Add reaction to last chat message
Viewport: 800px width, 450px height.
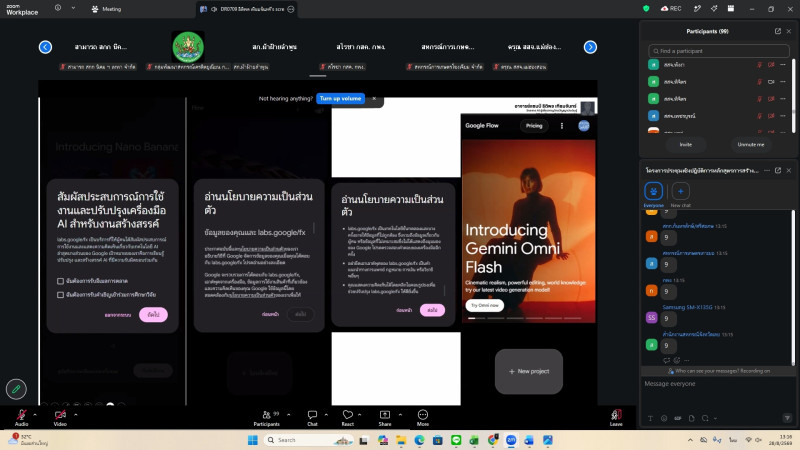pos(677,360)
